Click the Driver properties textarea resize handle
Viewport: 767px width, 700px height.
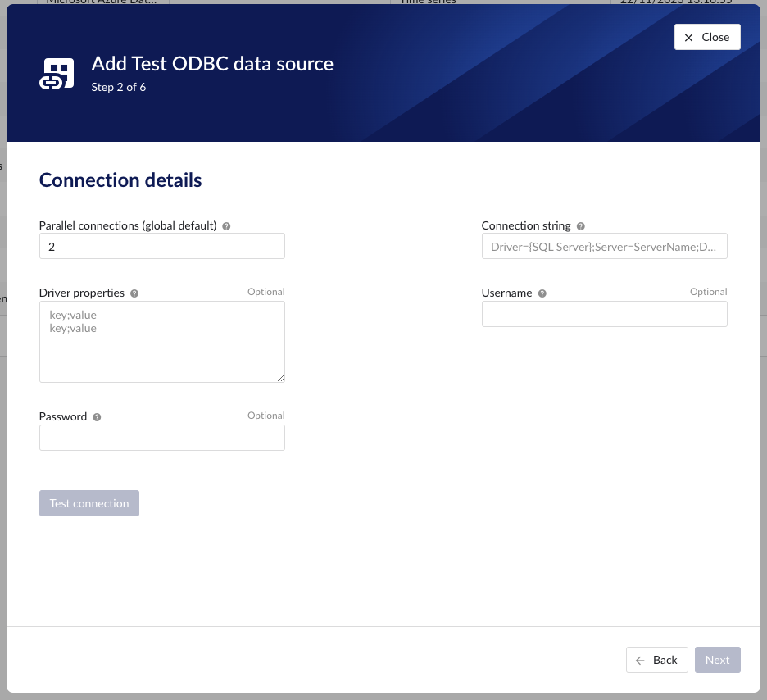point(281,378)
